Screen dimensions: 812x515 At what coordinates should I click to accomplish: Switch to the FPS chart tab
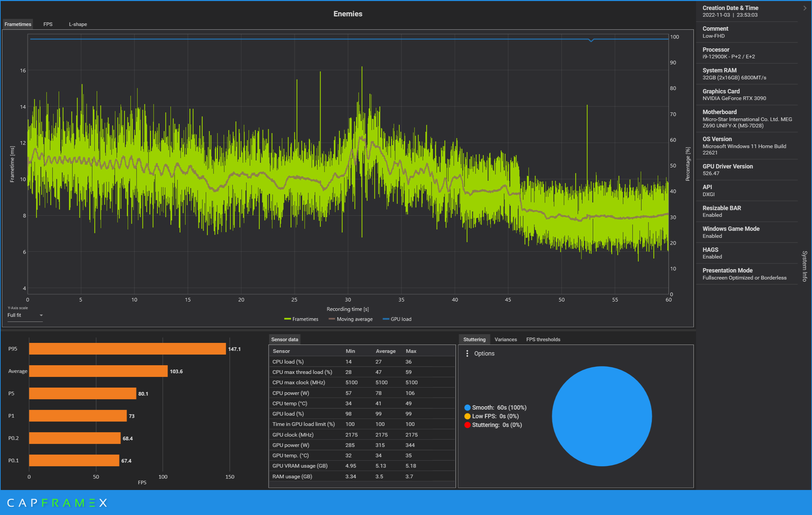[x=48, y=24]
